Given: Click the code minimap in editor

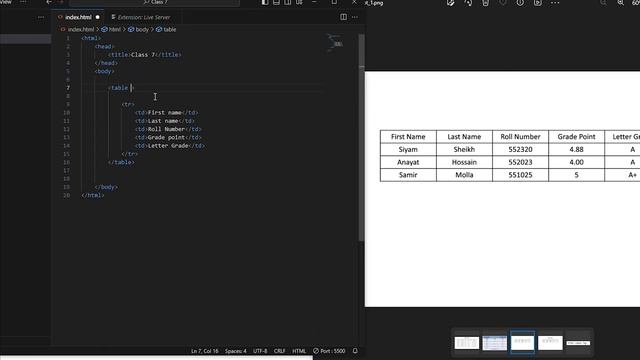Looking at the screenshot, I should (x=335, y=42).
